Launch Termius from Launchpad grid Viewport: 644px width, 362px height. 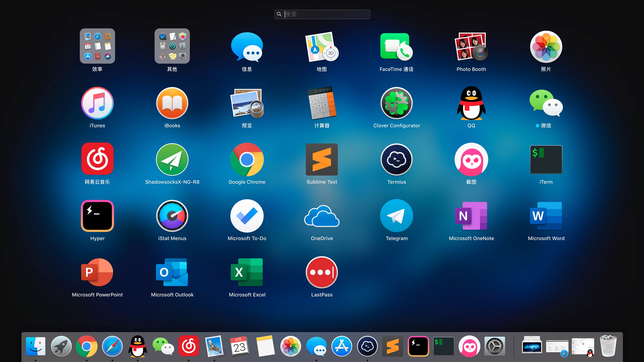click(x=396, y=159)
